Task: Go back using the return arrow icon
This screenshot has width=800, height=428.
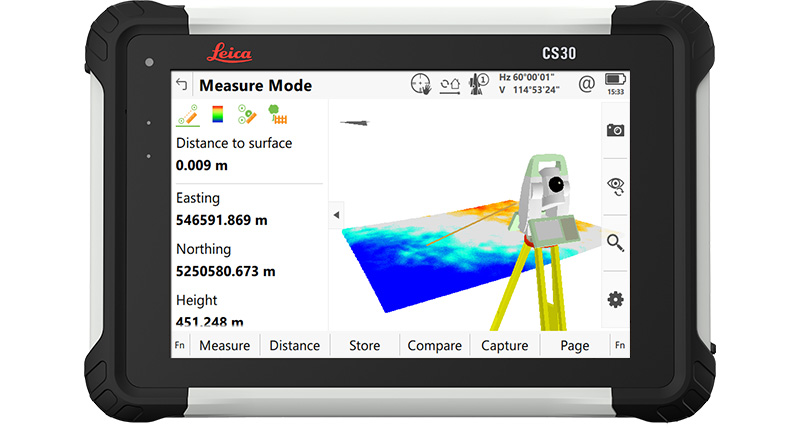Action: (x=182, y=84)
